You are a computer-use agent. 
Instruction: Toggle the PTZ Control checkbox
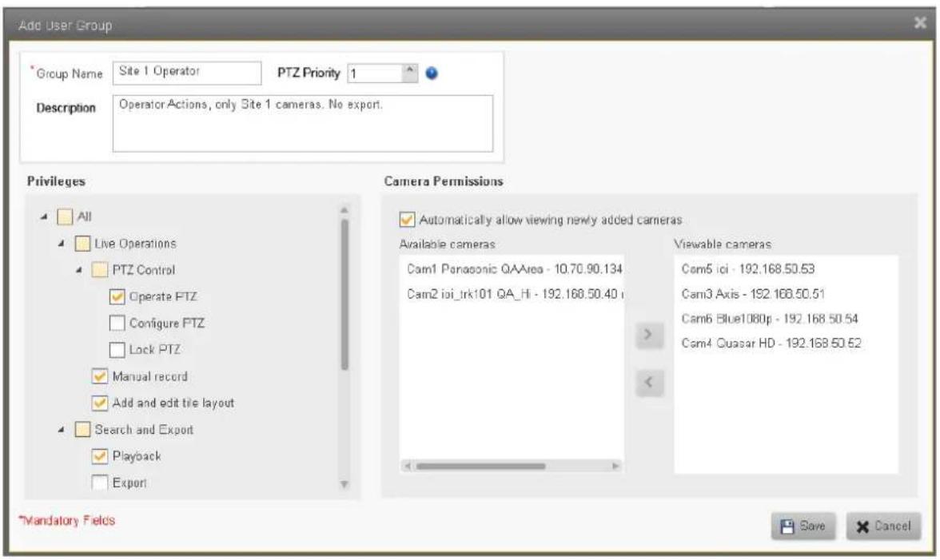[x=99, y=269]
